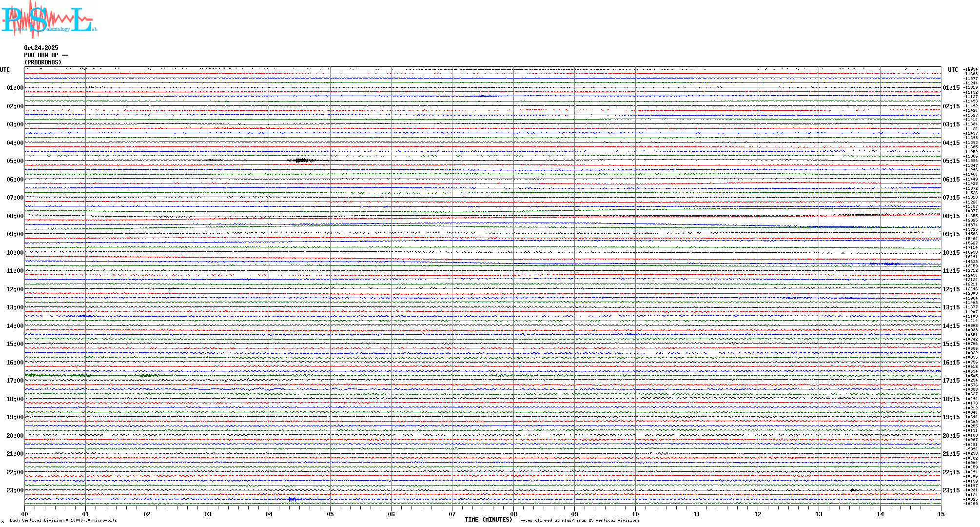Image resolution: width=980 pixels, height=527 pixels.
Task: Click the UTC label at top right
Action: coord(953,70)
